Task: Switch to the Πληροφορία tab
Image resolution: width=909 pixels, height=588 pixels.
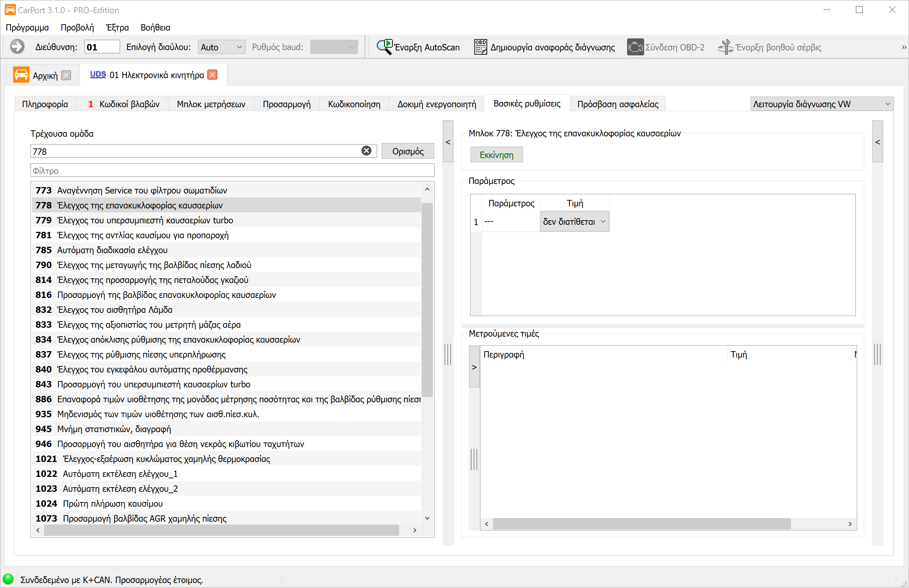Action: coord(45,104)
